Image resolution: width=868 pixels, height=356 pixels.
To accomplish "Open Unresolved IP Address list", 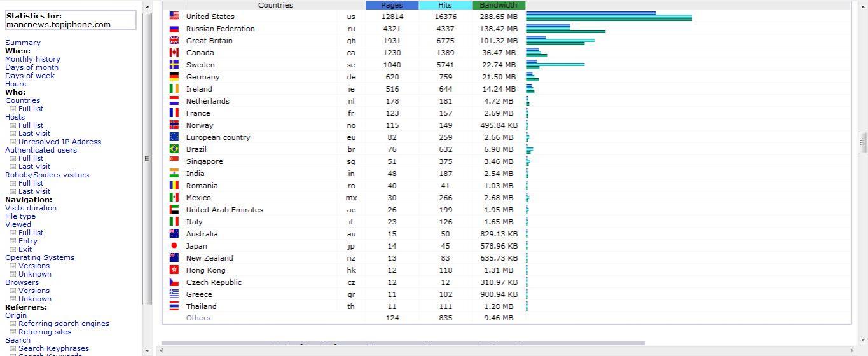I will click(60, 142).
